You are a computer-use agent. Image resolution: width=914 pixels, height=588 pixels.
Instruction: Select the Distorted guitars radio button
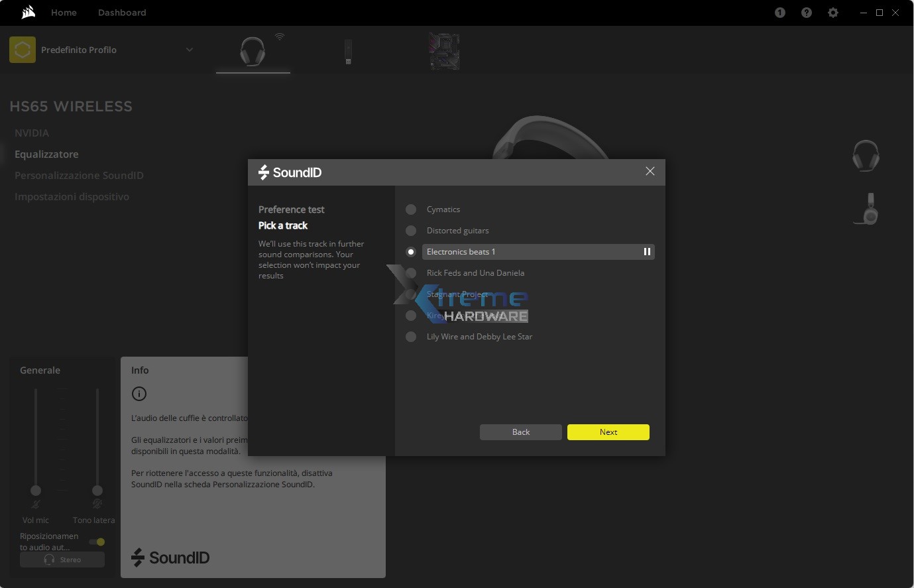(x=411, y=231)
